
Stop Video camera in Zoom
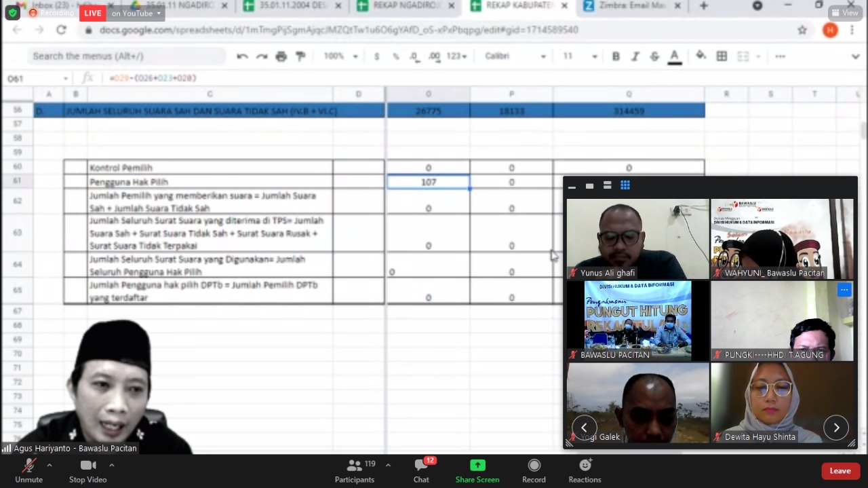pos(87,470)
